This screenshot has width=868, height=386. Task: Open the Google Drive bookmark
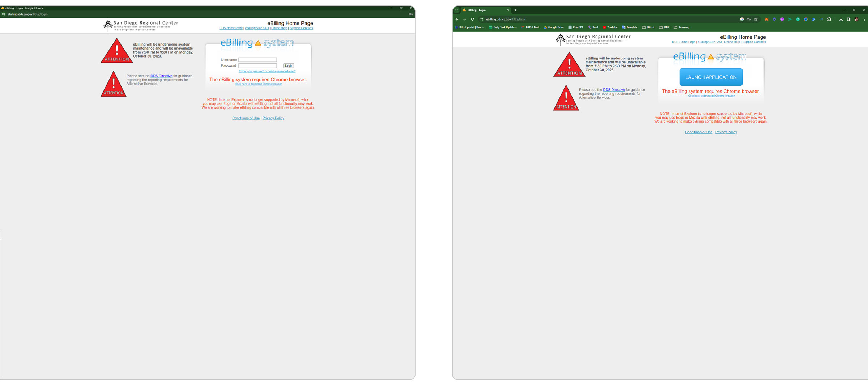pyautogui.click(x=553, y=27)
